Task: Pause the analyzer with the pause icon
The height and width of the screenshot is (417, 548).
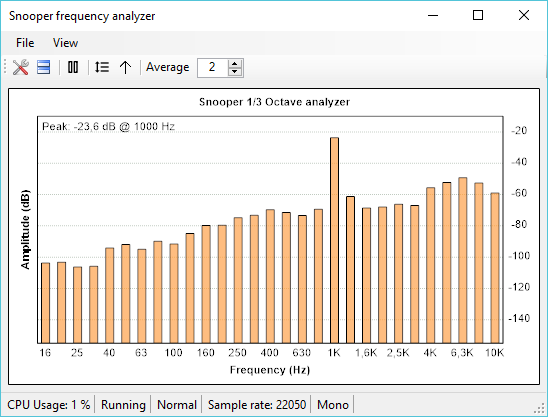Action: click(x=73, y=67)
